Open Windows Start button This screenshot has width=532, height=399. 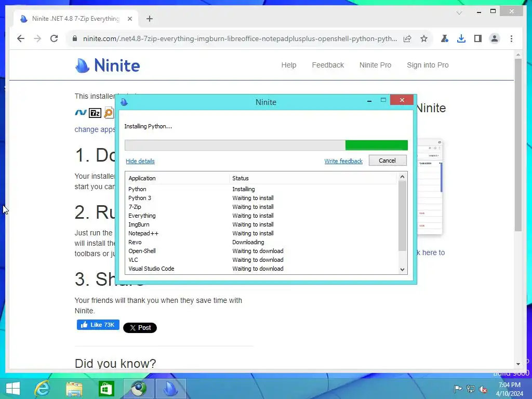13,389
